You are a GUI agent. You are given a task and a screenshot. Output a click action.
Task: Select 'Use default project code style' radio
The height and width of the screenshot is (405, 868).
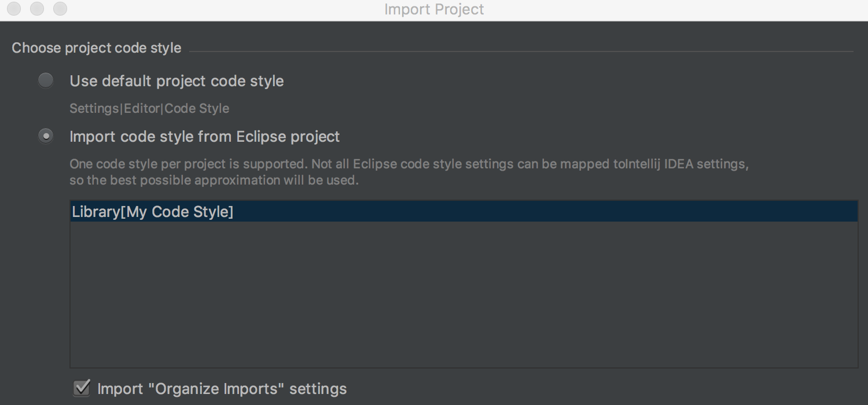pyautogui.click(x=46, y=80)
